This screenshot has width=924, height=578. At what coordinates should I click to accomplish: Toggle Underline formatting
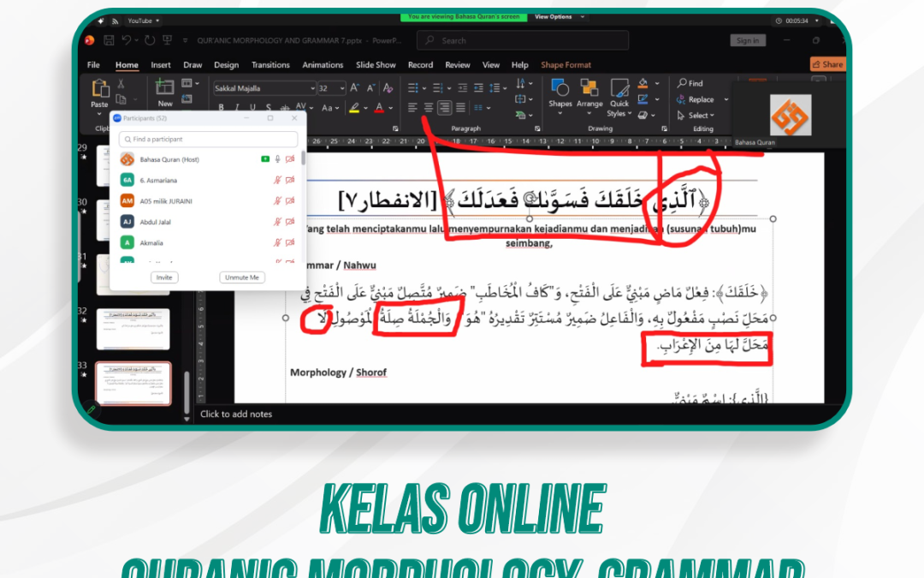252,107
